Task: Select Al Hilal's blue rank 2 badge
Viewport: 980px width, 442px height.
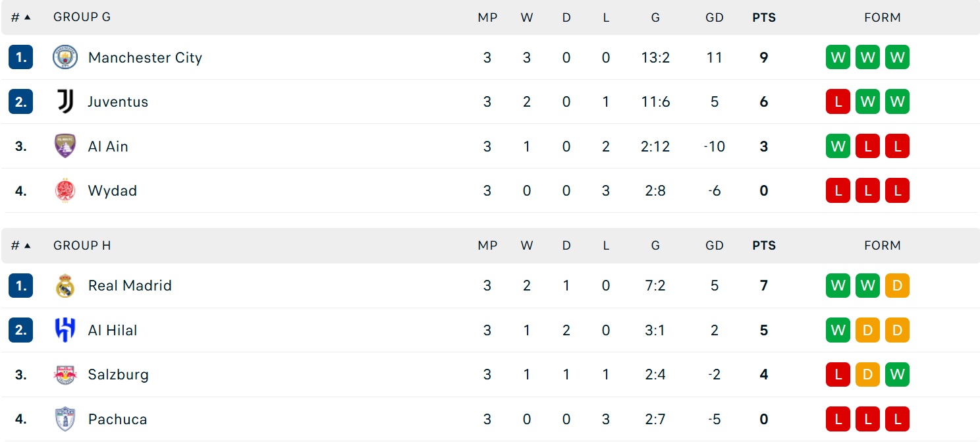Action: pyautogui.click(x=21, y=330)
